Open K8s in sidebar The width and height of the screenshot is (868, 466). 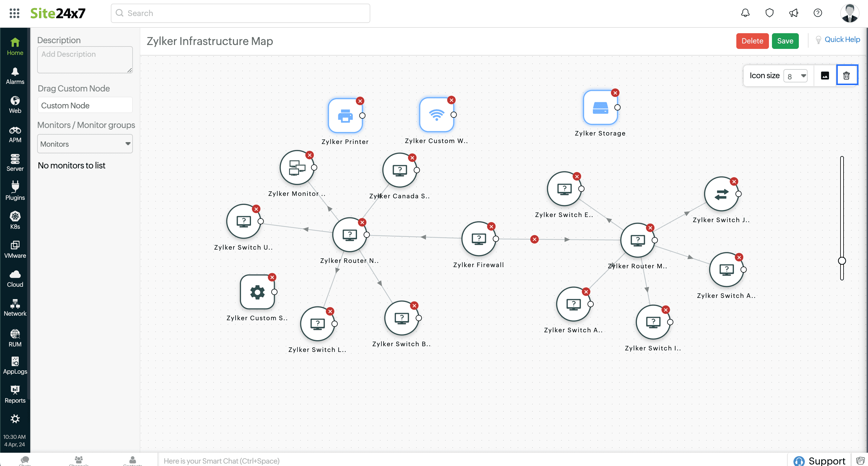point(15,221)
